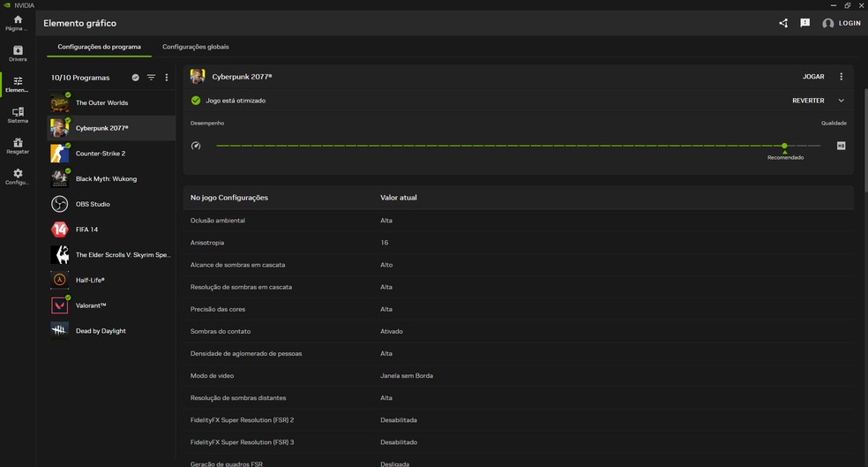Viewport: 868px width, 467px height.
Task: Select the FIFA 14 icon
Action: tap(59, 230)
